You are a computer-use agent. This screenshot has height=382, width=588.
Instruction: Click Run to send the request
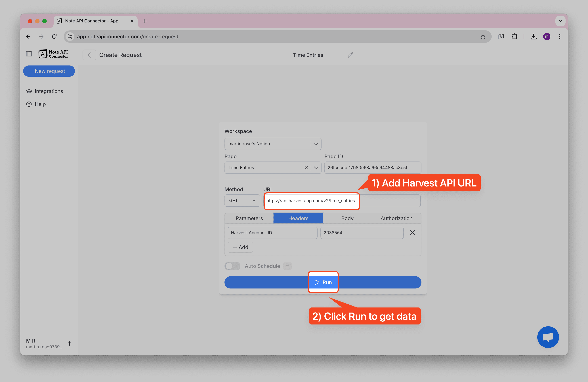[323, 282]
